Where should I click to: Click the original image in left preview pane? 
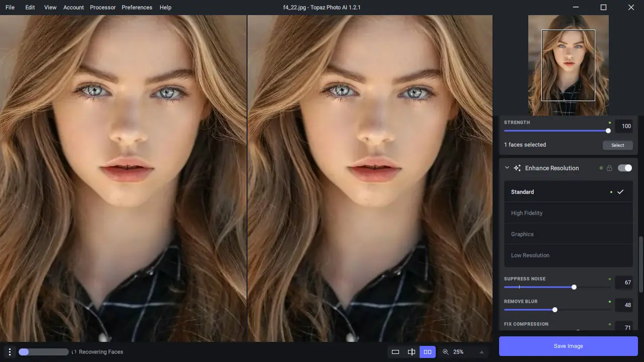tap(123, 178)
